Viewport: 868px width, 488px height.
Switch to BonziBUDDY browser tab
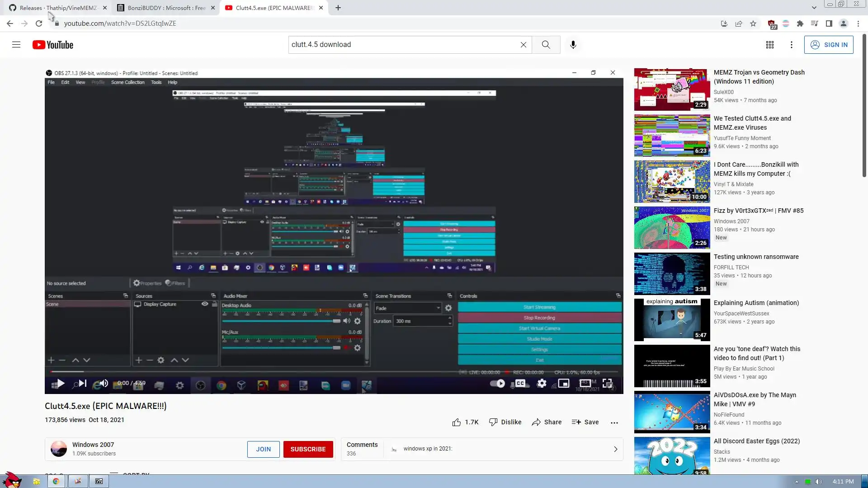point(166,8)
